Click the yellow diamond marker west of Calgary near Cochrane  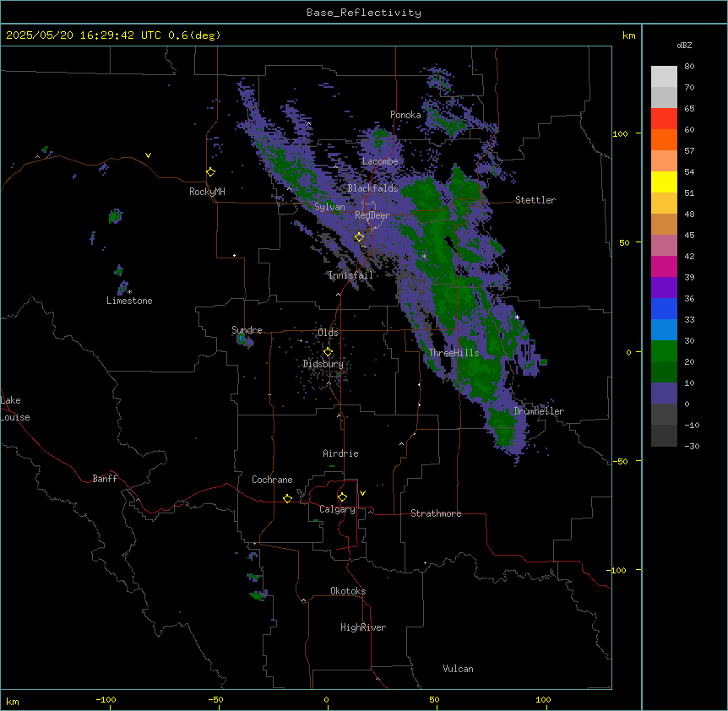(x=287, y=498)
